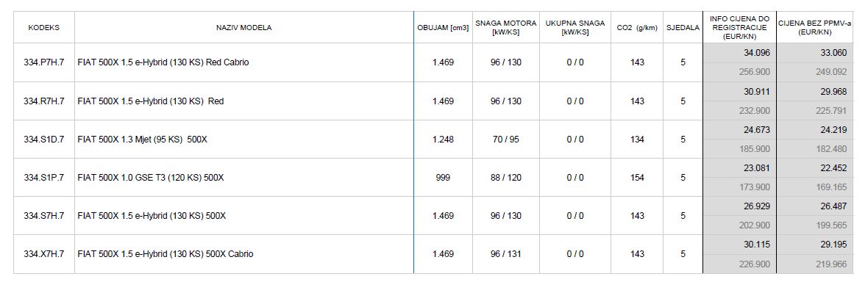Click the 22.452 price without PPMV cell
This screenshot has width=868, height=282.
[x=815, y=168]
